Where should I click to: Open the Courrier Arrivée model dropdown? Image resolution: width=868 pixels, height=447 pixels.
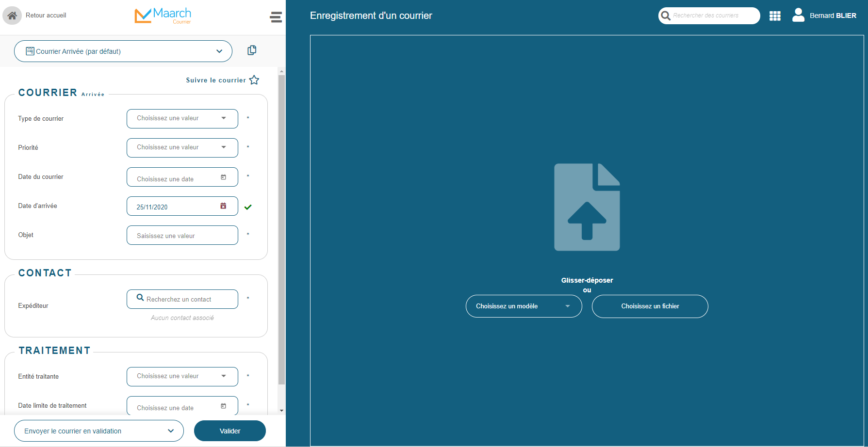pyautogui.click(x=123, y=51)
